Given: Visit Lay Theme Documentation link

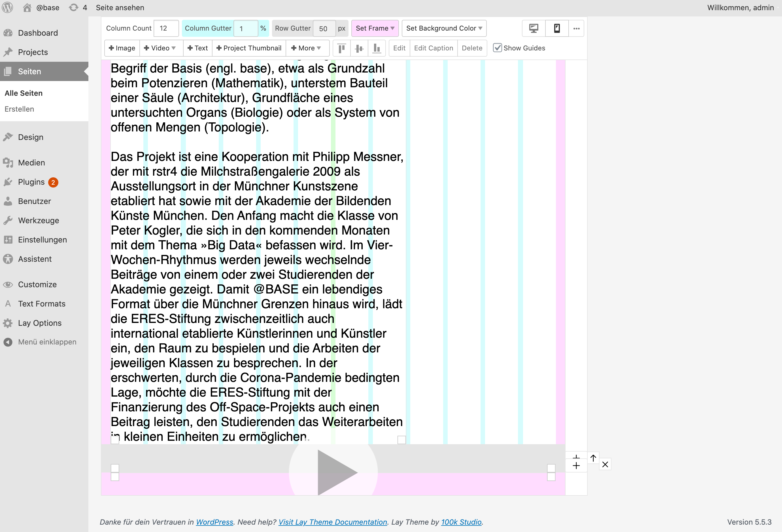Looking at the screenshot, I should tap(332, 522).
